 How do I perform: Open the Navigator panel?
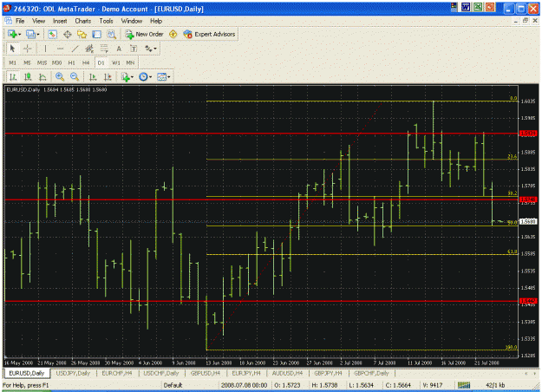coord(82,34)
